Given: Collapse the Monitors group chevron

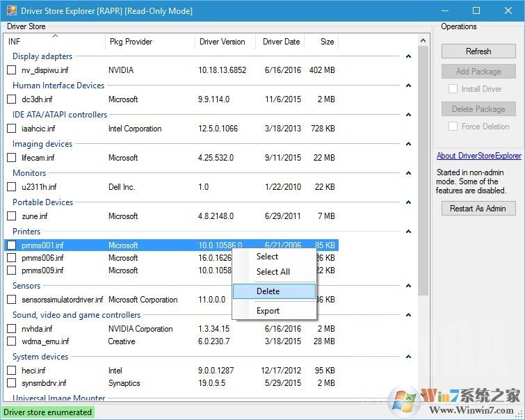Looking at the screenshot, I should click(x=408, y=173).
